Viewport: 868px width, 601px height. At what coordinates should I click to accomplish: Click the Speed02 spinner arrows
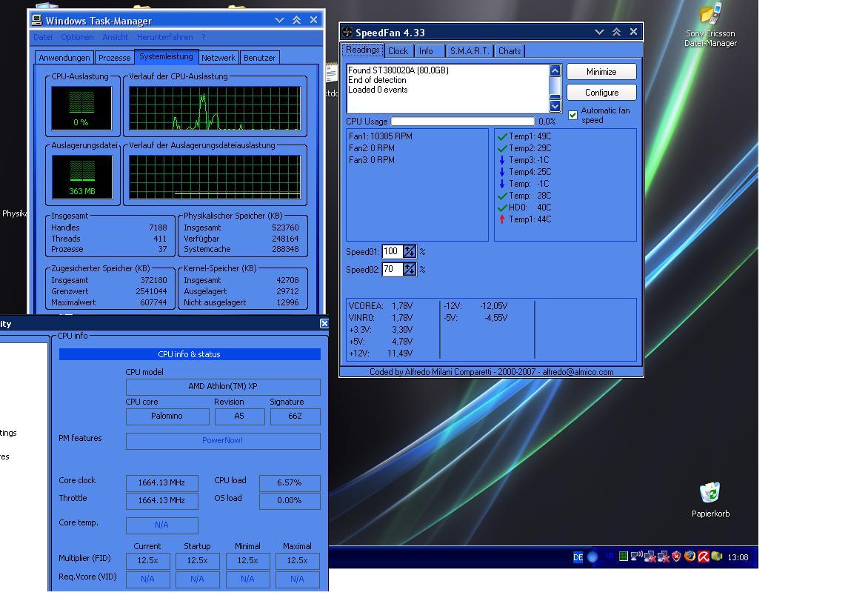pos(410,269)
